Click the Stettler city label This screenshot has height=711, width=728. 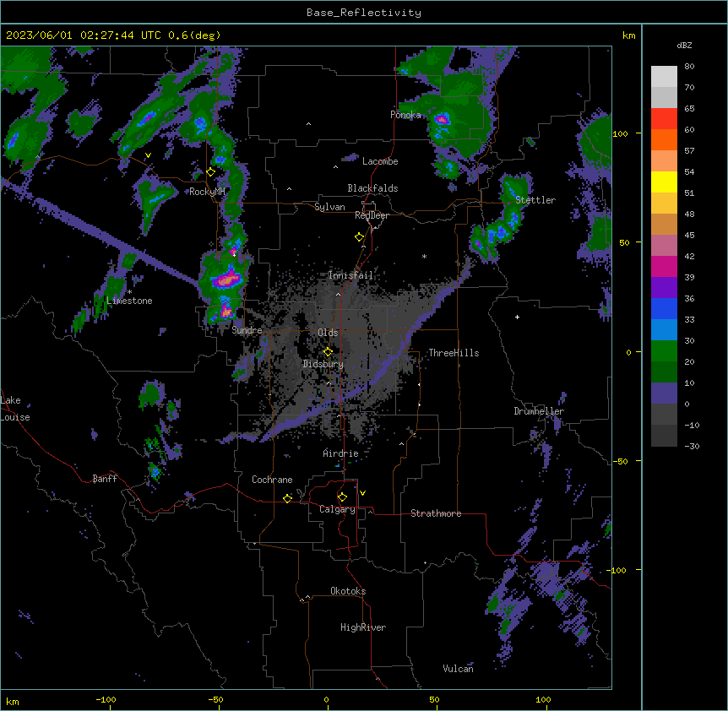tap(535, 200)
